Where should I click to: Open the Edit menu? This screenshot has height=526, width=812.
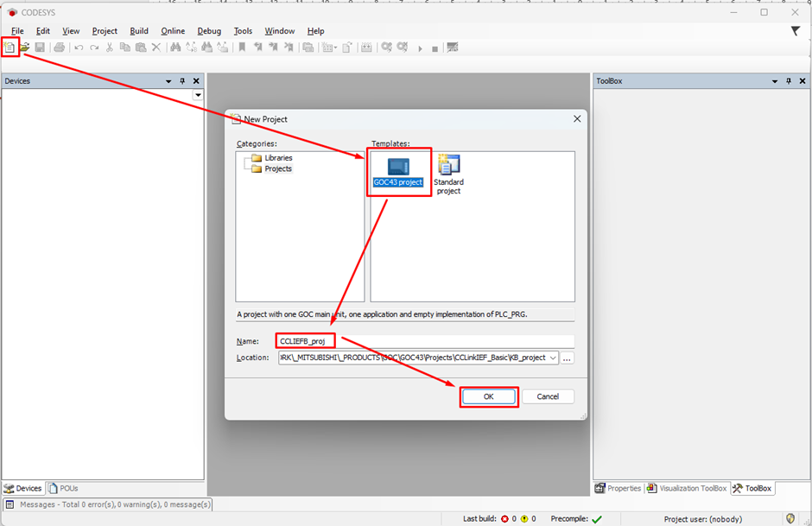click(43, 31)
